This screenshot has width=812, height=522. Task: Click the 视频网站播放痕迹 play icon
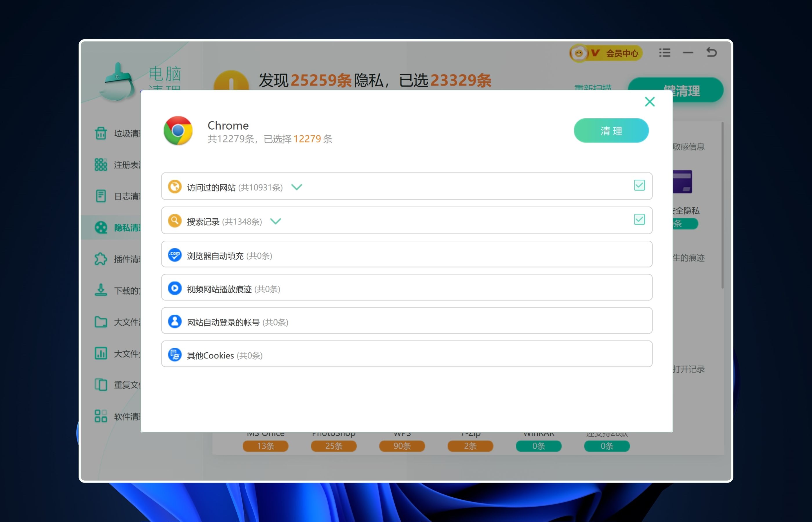[x=175, y=288]
